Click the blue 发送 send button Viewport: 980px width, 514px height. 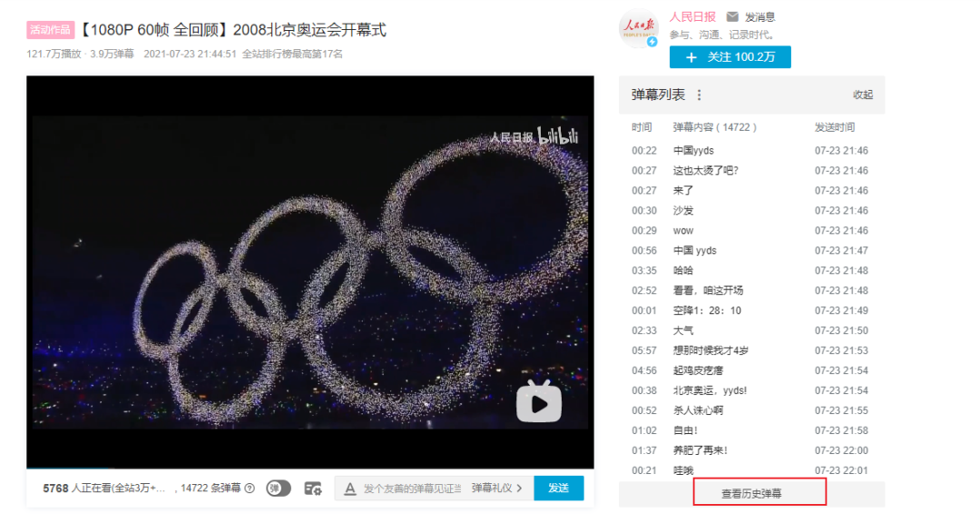click(559, 488)
